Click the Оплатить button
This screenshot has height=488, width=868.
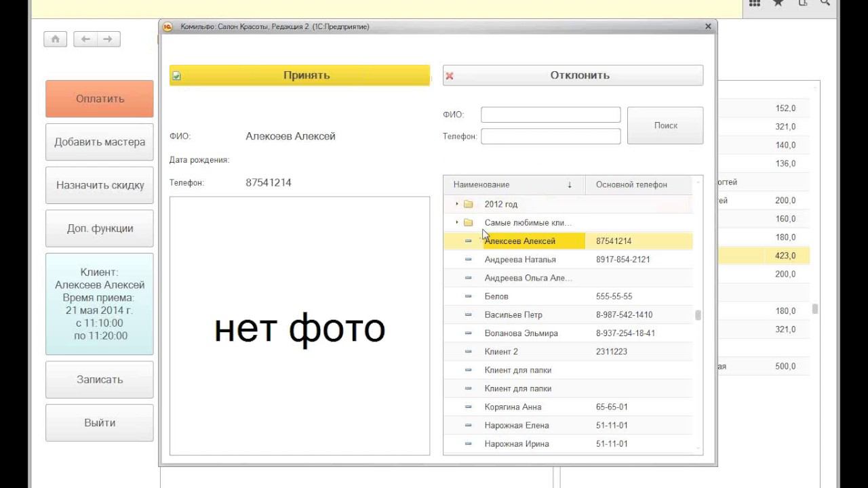tap(100, 98)
